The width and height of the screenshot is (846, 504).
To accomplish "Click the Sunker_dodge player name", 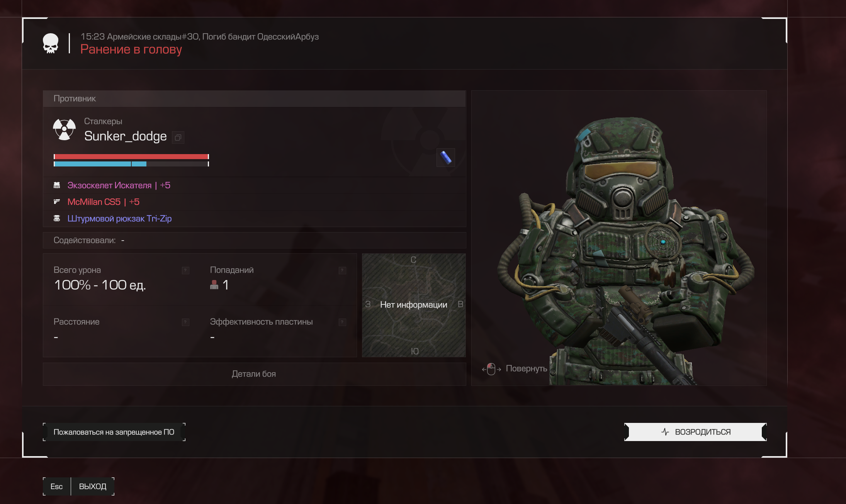I will (126, 136).
